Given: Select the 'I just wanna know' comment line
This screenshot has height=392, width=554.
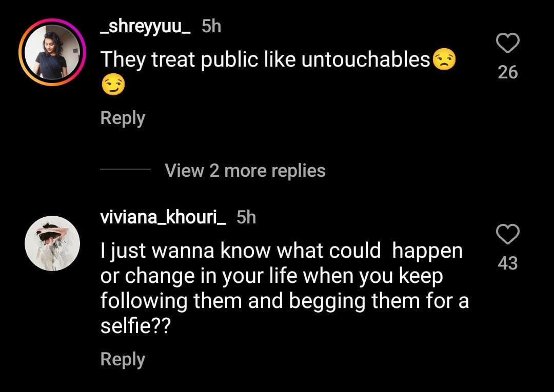Looking at the screenshot, I should point(281,251).
